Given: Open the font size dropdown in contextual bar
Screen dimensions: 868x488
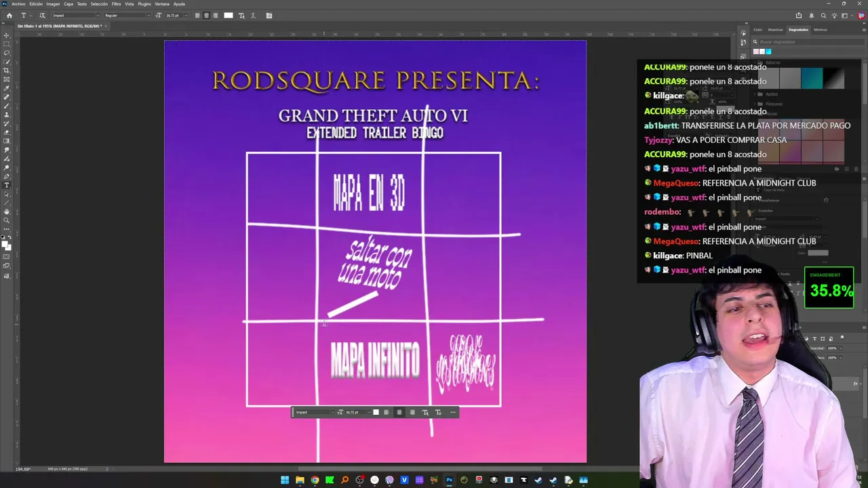Looking at the screenshot, I should tap(369, 412).
